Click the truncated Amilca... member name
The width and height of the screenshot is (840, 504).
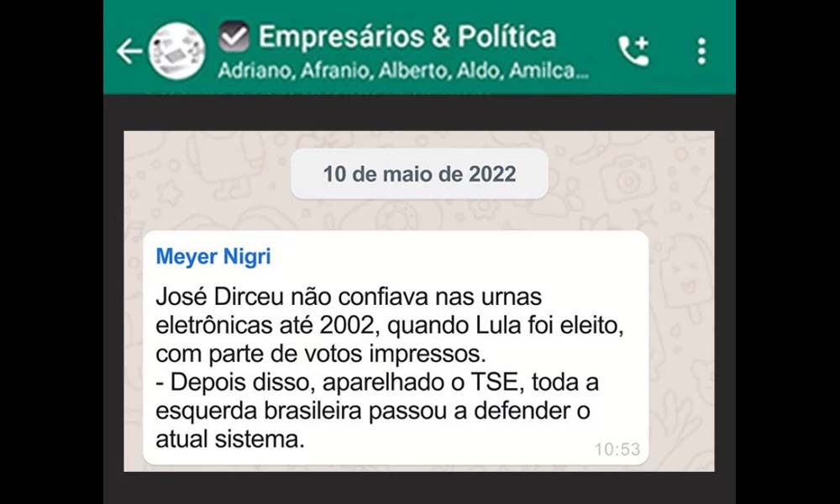[549, 71]
